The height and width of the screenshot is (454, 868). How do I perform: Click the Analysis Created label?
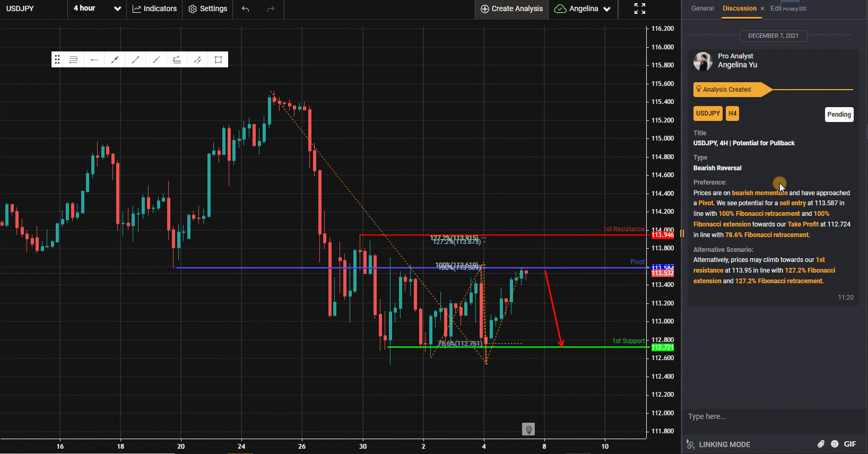point(726,90)
